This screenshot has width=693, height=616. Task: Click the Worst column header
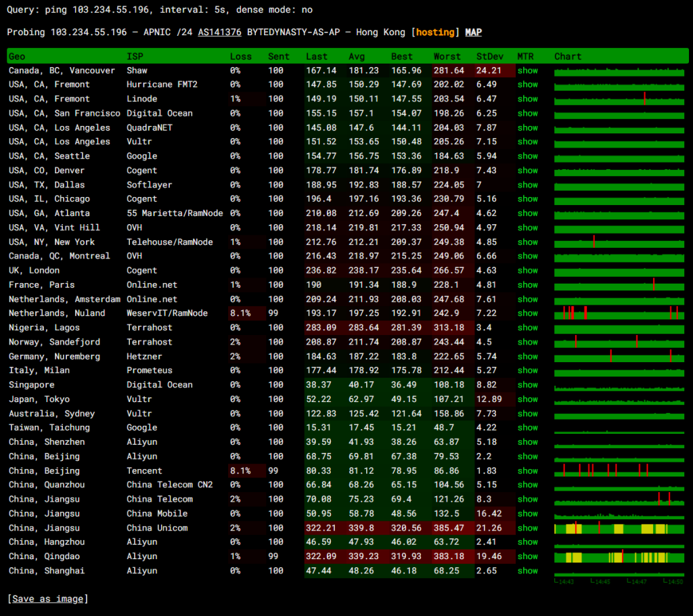coord(447,57)
